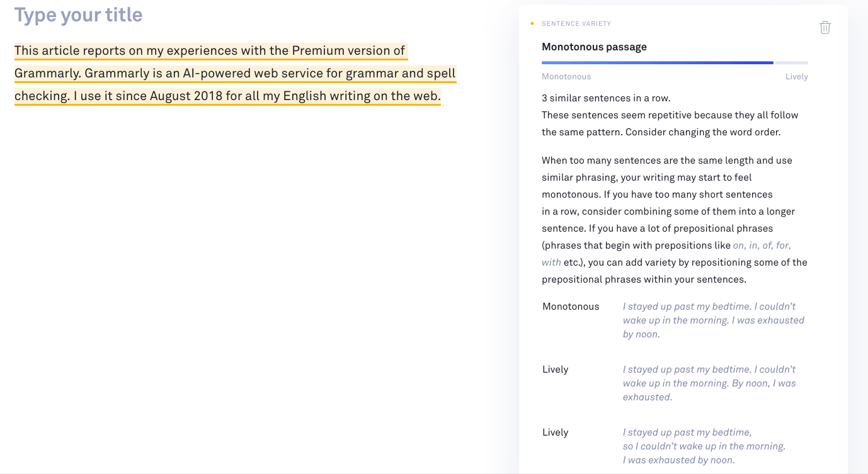This screenshot has height=474, width=868.
Task: Click the orange indicator beside SENTENCE VARIETY
Action: coord(532,23)
